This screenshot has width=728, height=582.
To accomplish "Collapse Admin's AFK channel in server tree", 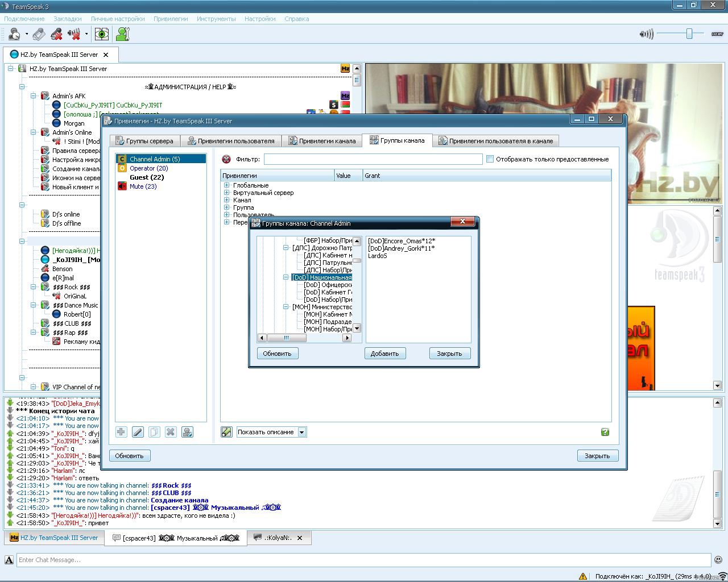I will (x=34, y=96).
